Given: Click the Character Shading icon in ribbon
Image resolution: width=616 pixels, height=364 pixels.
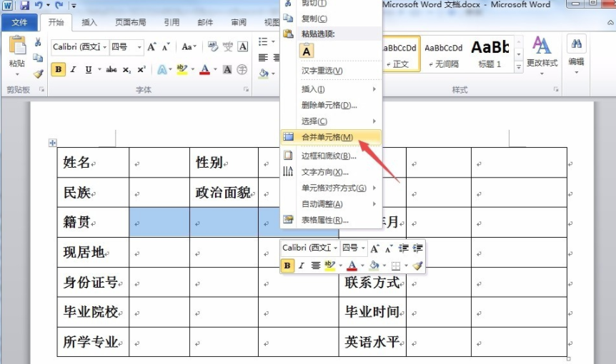Looking at the screenshot, I should [227, 70].
